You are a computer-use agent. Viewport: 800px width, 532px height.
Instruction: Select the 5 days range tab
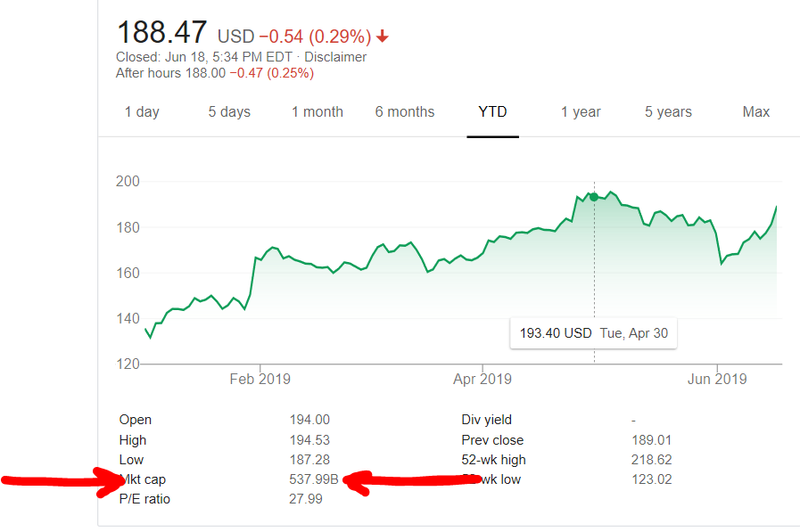pyautogui.click(x=229, y=112)
